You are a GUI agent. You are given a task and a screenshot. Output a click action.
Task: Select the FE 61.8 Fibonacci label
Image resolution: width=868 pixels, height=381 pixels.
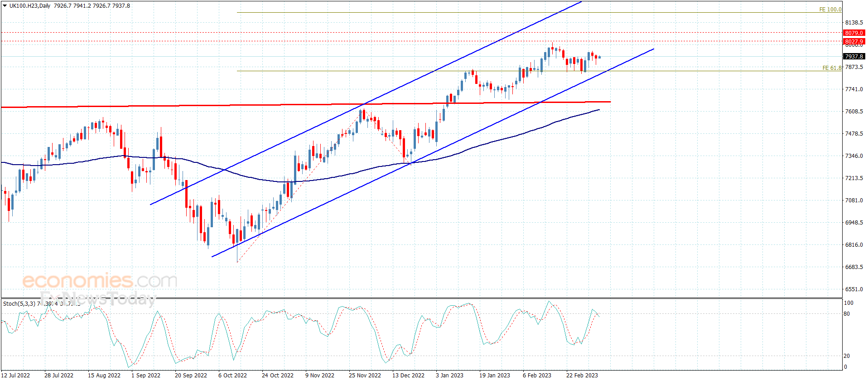pos(832,68)
